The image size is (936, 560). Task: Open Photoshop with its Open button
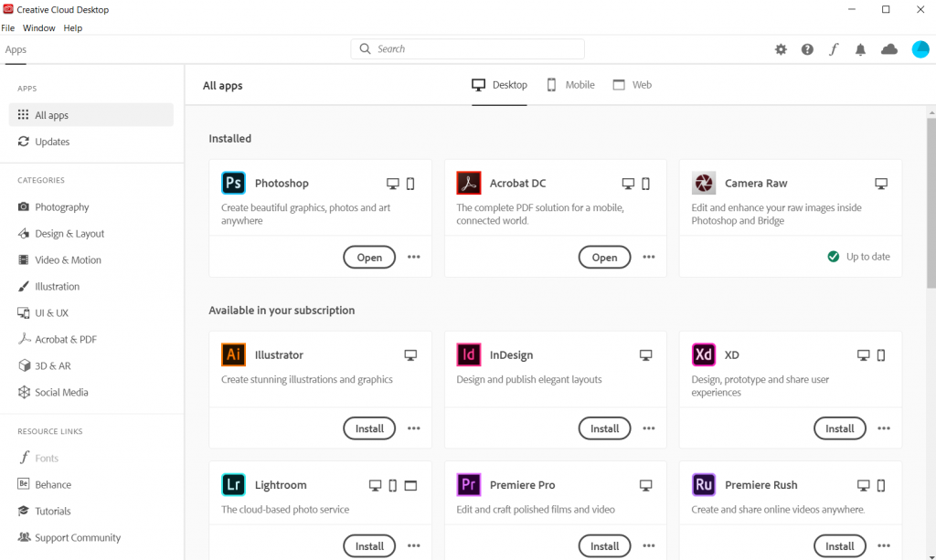369,257
